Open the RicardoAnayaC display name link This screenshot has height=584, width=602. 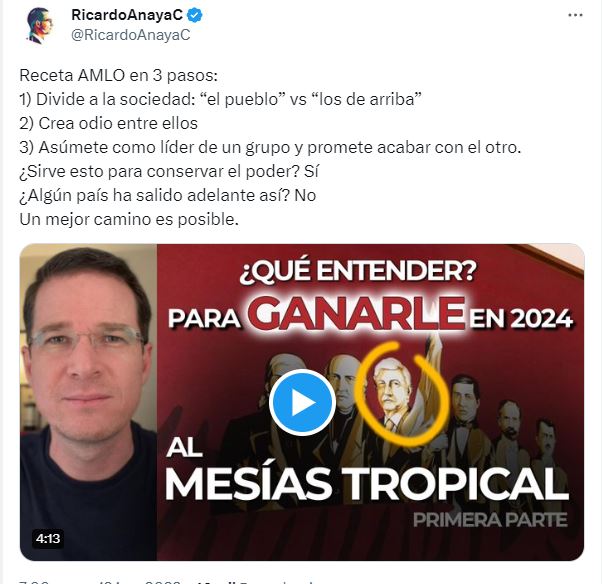[x=127, y=15]
